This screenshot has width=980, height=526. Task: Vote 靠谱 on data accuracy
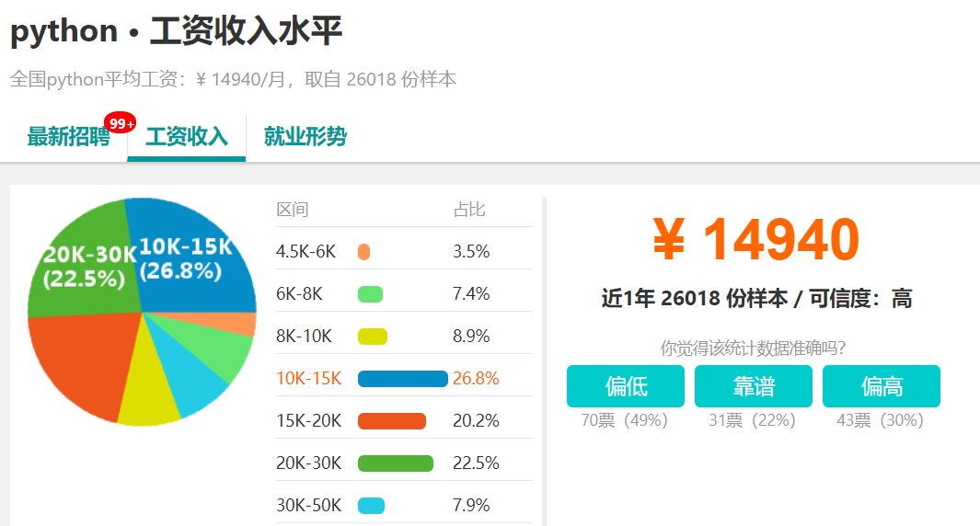click(754, 386)
